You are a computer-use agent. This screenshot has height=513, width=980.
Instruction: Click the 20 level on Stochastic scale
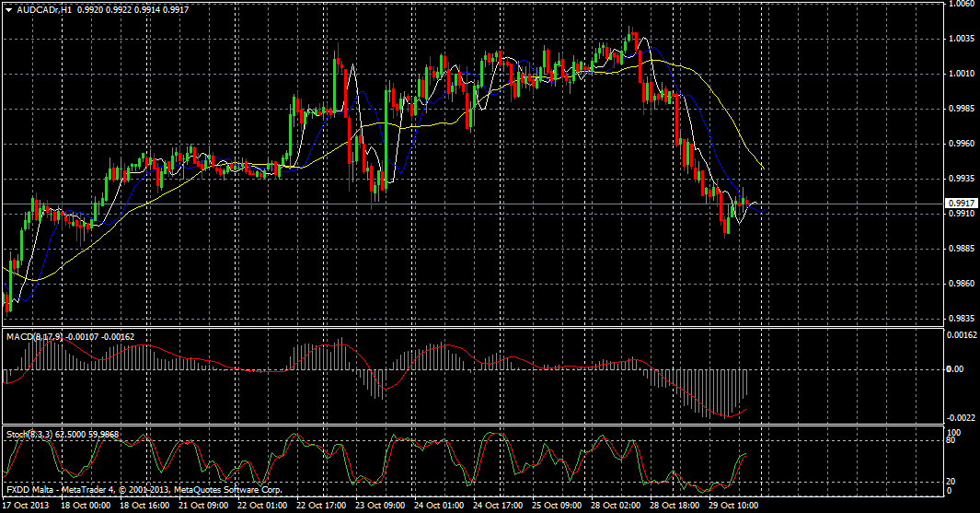point(951,481)
